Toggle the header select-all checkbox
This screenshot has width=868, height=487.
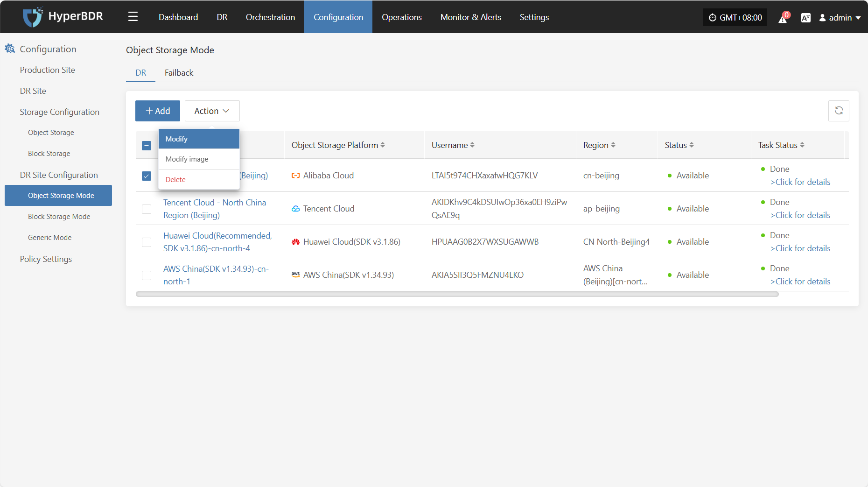147,145
